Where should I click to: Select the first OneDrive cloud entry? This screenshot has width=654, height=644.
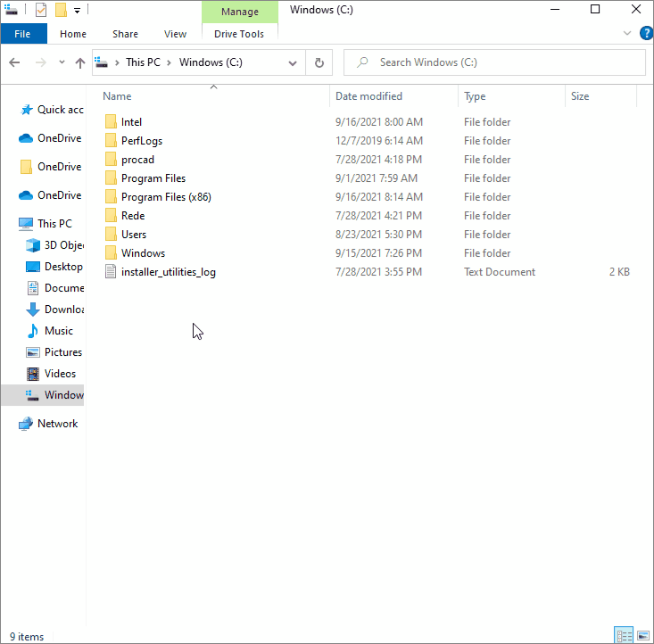coord(50,138)
